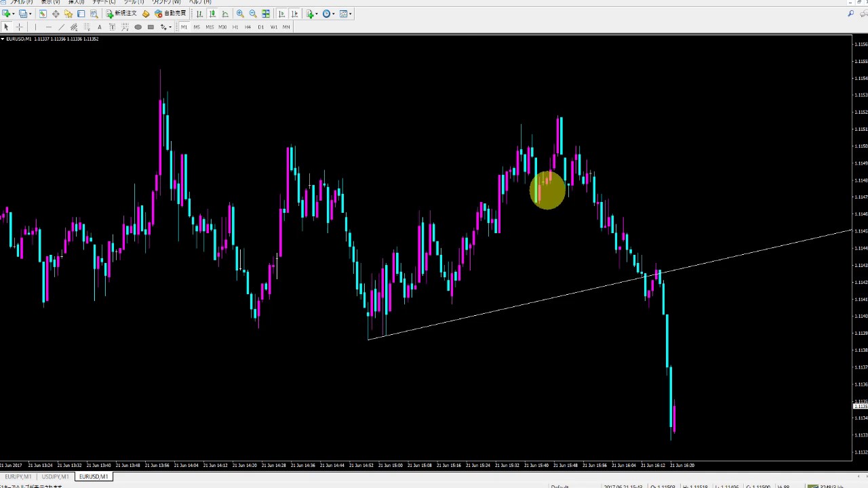The image size is (868, 488).
Task: Zoom in on the chart
Action: click(x=240, y=14)
